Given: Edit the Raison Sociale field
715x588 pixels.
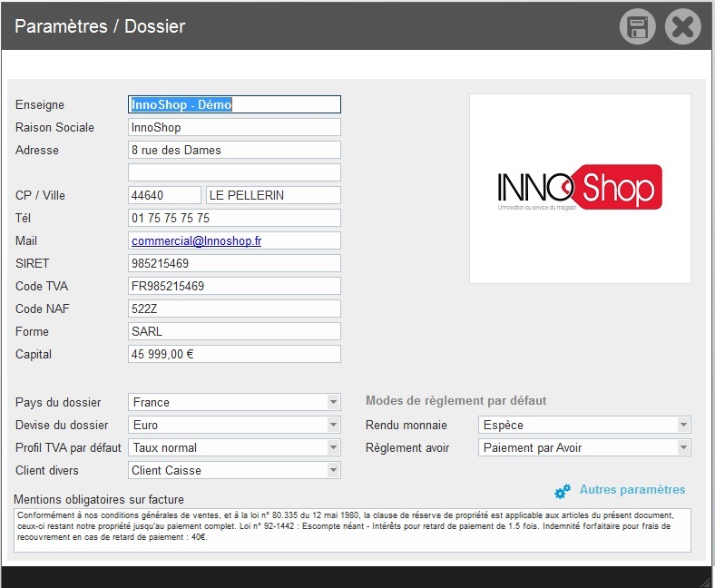Looking at the screenshot, I should pyautogui.click(x=234, y=127).
